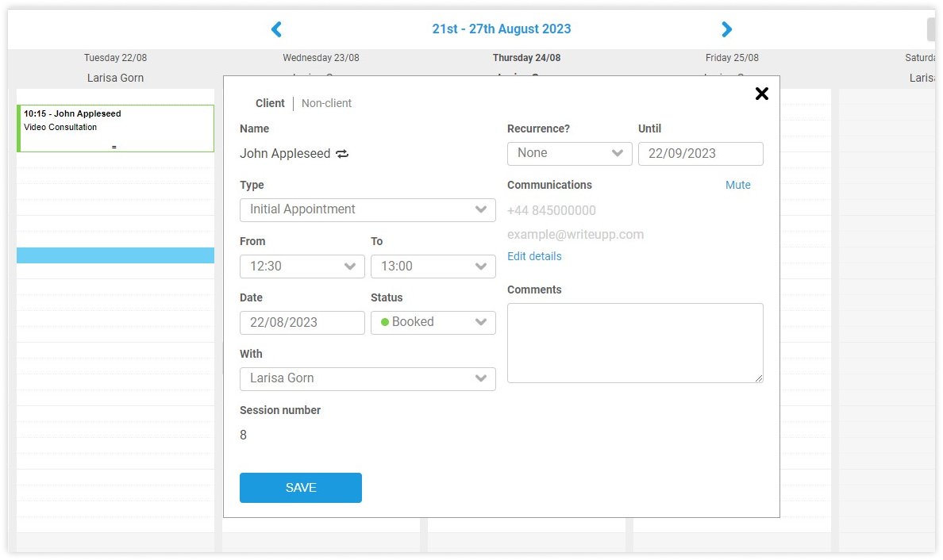Click the SAVE button
943x560 pixels.
[x=301, y=487]
